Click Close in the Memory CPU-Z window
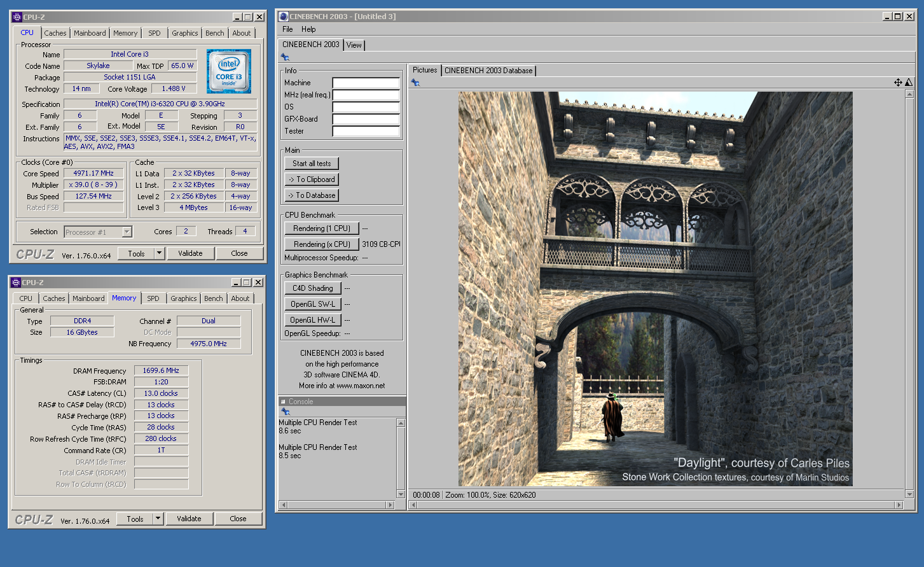The height and width of the screenshot is (567, 924). (x=238, y=519)
